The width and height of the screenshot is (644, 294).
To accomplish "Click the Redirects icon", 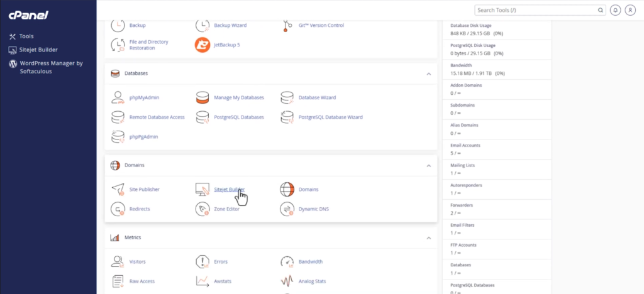I will point(118,209).
